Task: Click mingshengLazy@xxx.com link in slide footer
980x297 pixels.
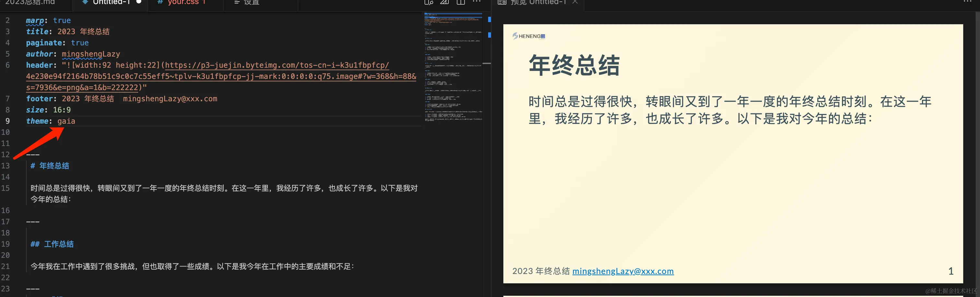Action: click(623, 271)
